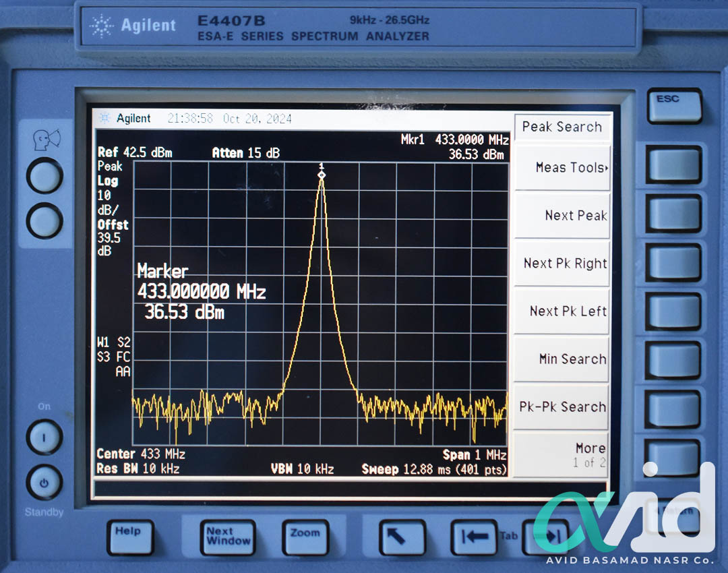Run Min Search from the softkey menu
Viewport: 728px width, 573px height.
[x=562, y=359]
